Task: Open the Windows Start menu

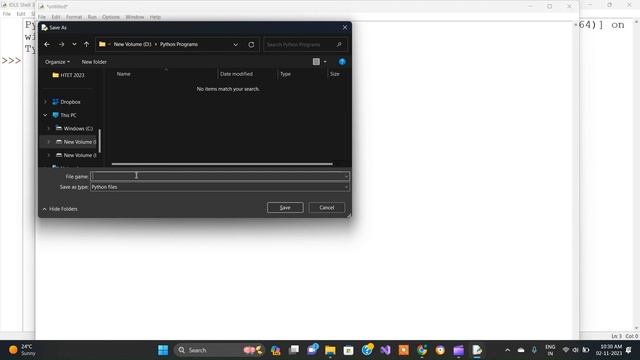Action: 163,350
